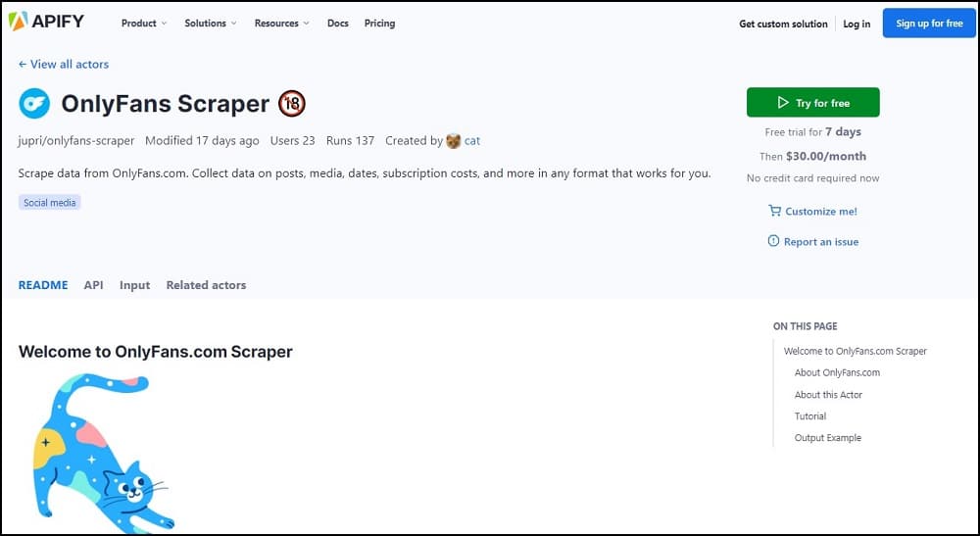Click the alert icon beside Report an issue
Screen dimensions: 980x536
pos(774,241)
